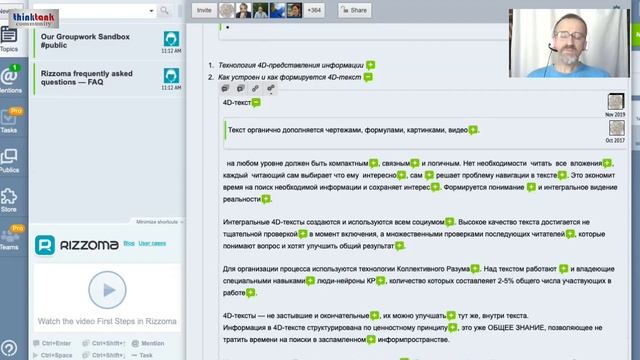This screenshot has width=640, height=360.
Task: Open the topic search dropdown arrow
Action: [x=151, y=11]
